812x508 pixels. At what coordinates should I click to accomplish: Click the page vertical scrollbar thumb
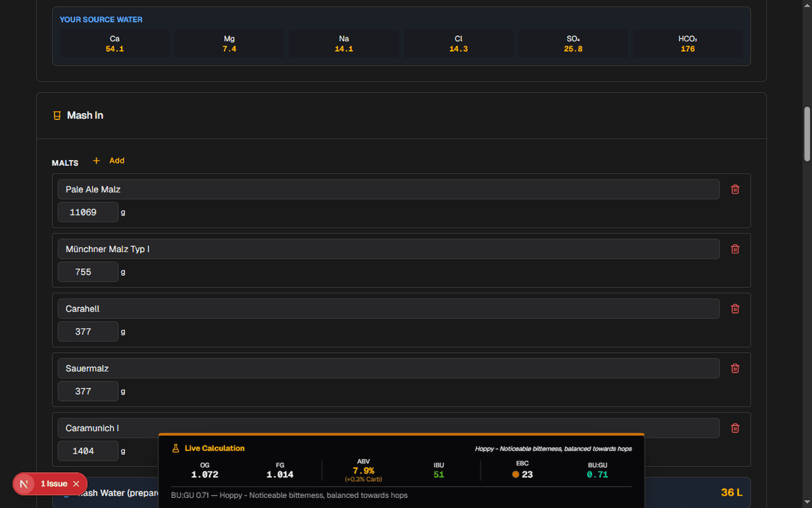(807, 134)
